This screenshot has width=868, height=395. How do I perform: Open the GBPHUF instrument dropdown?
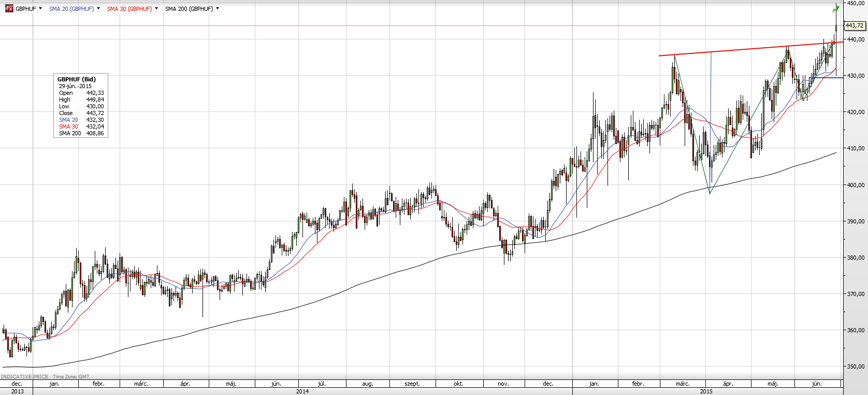40,8
